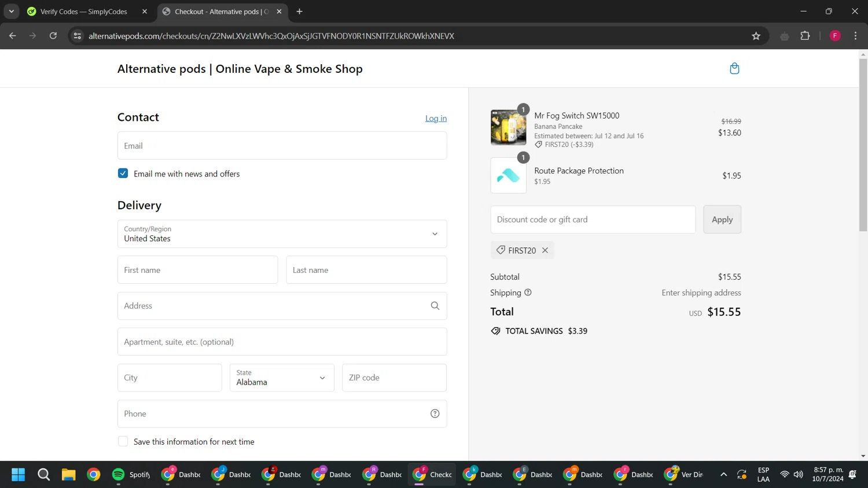This screenshot has height=488, width=868.
Task: Open Spotify from the taskbar
Action: (x=131, y=475)
